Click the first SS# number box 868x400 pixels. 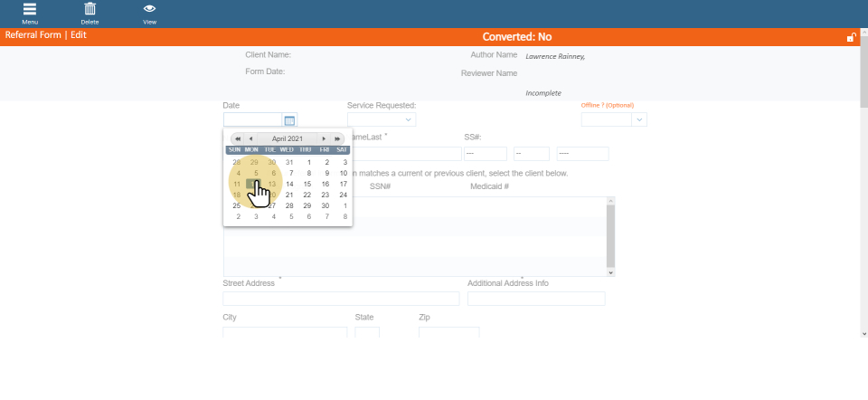click(485, 154)
